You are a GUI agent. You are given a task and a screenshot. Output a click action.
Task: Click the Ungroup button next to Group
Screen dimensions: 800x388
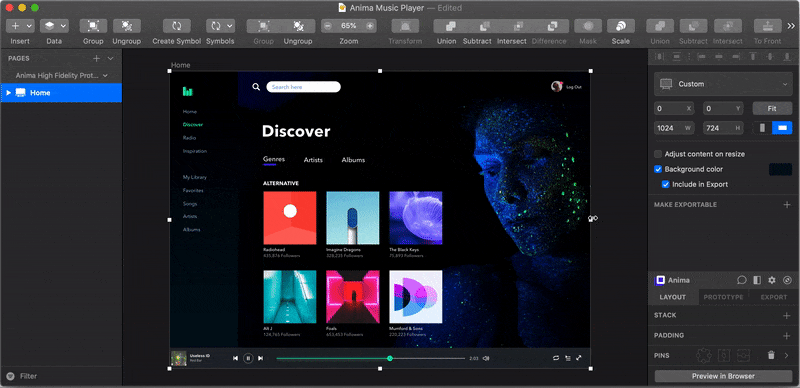127,26
